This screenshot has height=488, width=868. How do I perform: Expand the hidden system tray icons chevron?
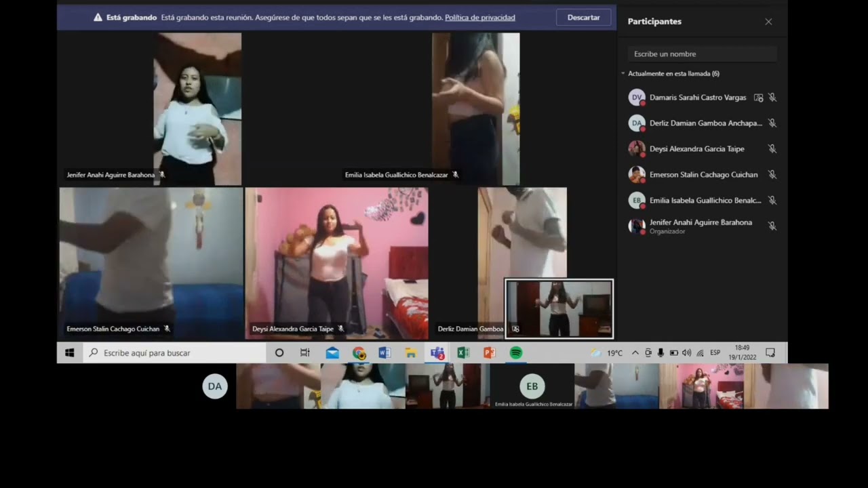(635, 353)
